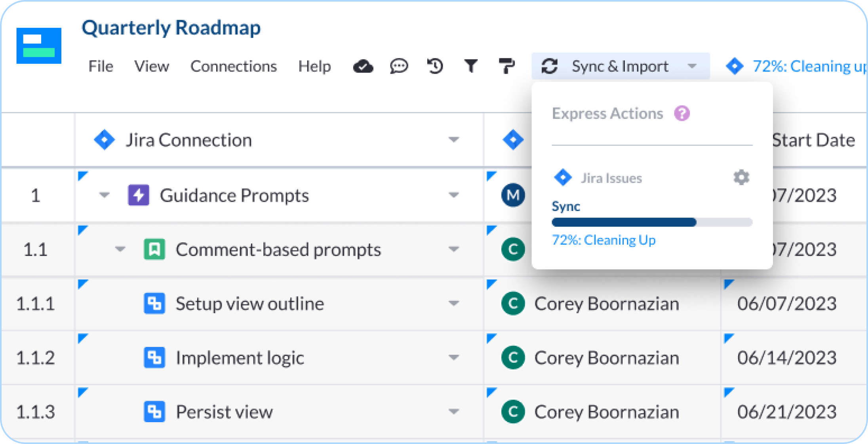
Task: Select row number 1.1.2
Action: coord(36,358)
